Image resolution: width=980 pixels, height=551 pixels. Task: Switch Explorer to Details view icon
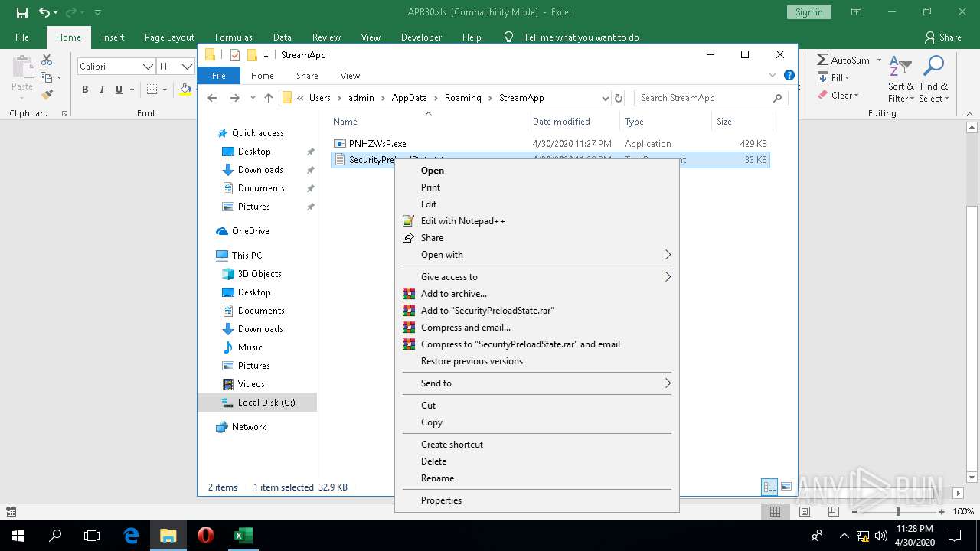[x=770, y=487]
